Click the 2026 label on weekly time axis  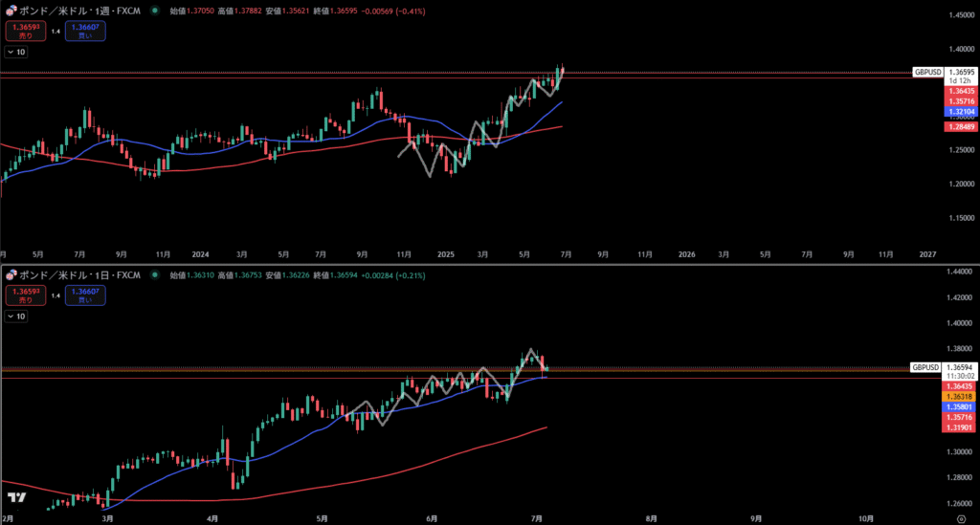point(687,254)
